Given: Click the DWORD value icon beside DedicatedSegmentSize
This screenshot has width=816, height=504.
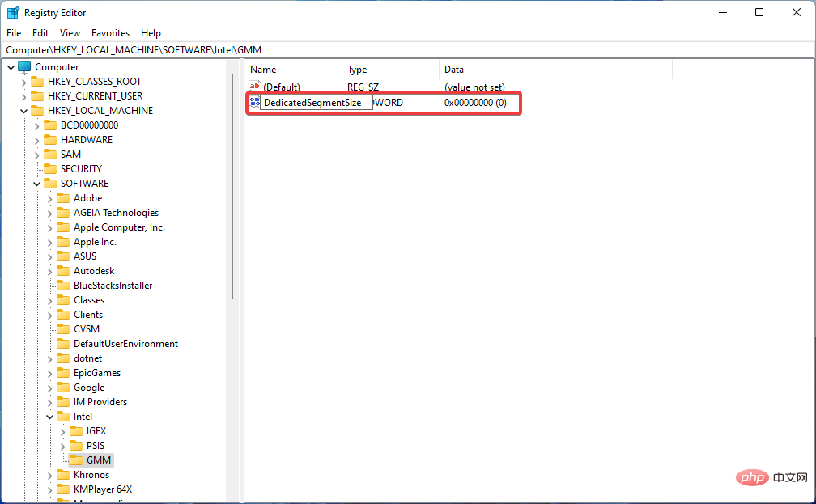Looking at the screenshot, I should pos(254,102).
